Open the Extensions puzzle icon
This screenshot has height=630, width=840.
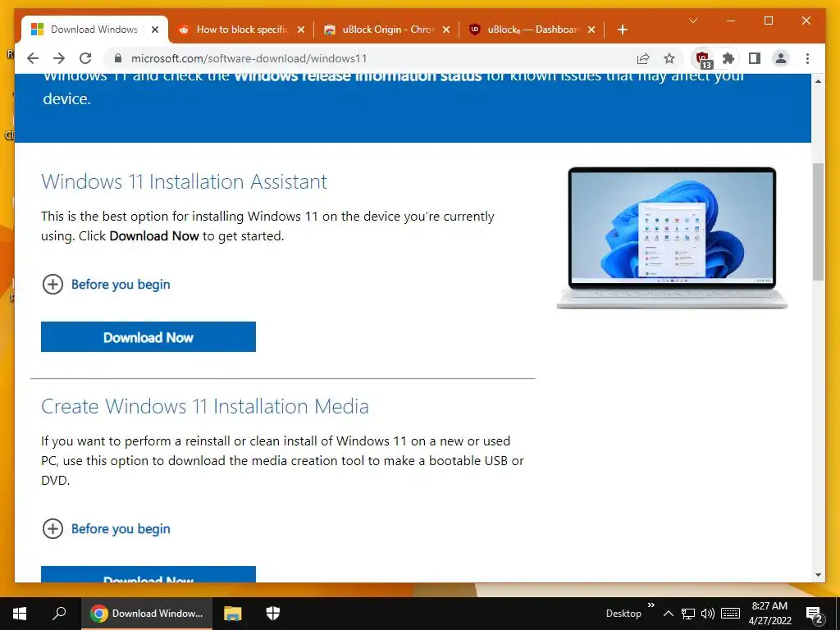(728, 58)
